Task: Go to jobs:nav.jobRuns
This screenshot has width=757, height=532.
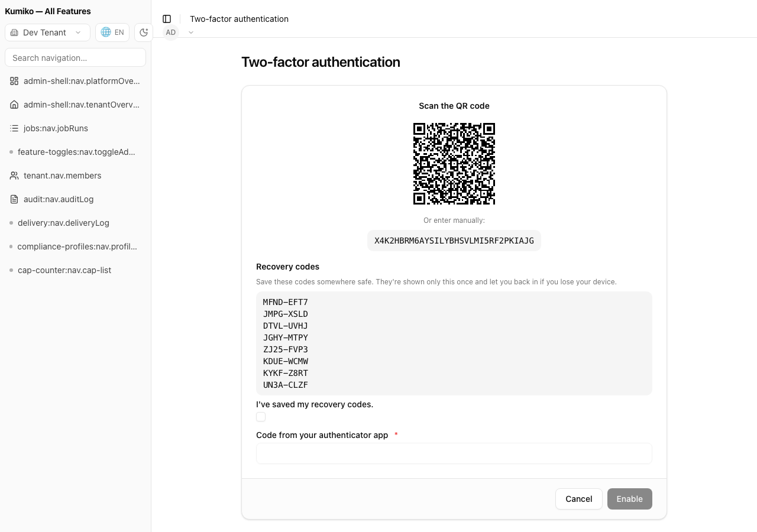Action: click(75, 128)
